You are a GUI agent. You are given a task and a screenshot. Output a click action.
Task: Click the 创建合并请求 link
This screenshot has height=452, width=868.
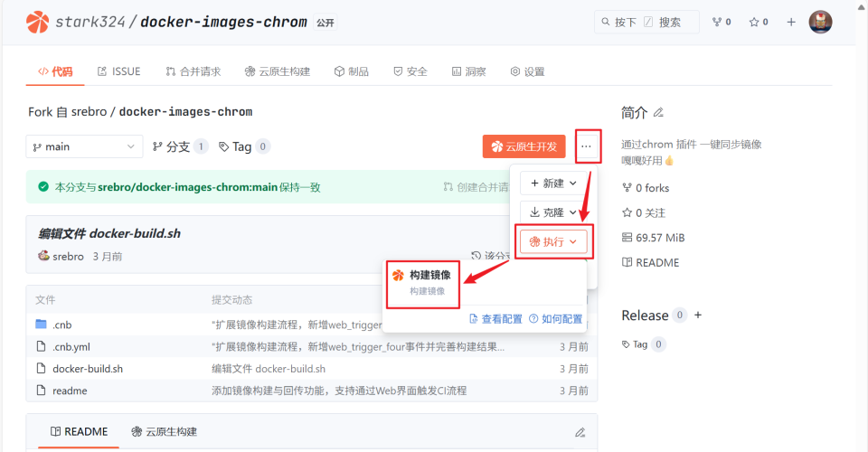(x=476, y=187)
